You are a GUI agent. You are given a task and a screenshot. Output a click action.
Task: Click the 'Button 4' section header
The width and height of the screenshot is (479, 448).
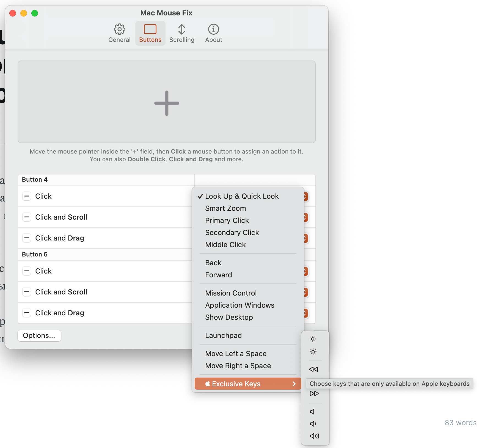coord(35,180)
